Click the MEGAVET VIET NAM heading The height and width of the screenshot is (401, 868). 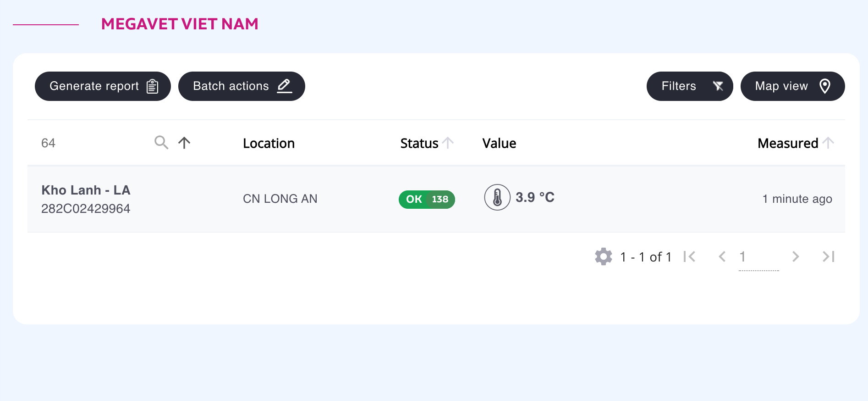tap(180, 24)
